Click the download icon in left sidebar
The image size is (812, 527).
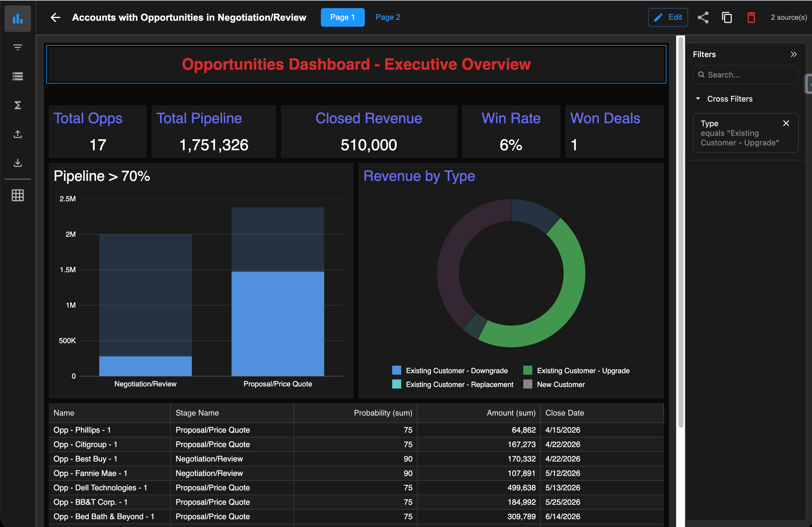click(17, 163)
